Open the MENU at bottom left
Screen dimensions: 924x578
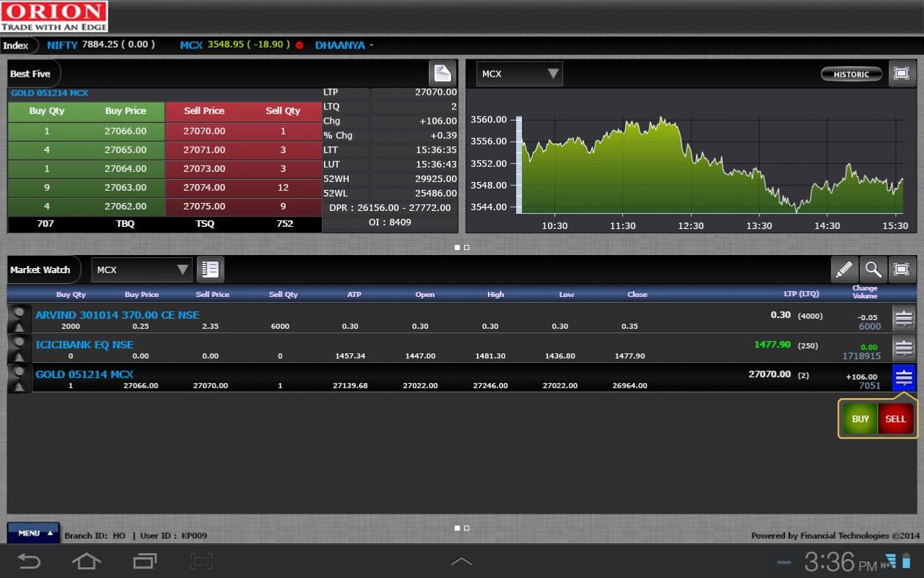coord(32,532)
